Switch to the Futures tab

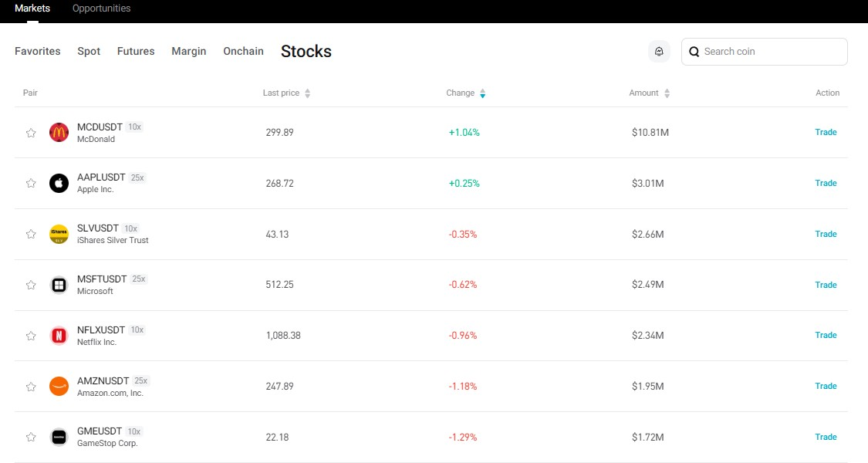135,51
